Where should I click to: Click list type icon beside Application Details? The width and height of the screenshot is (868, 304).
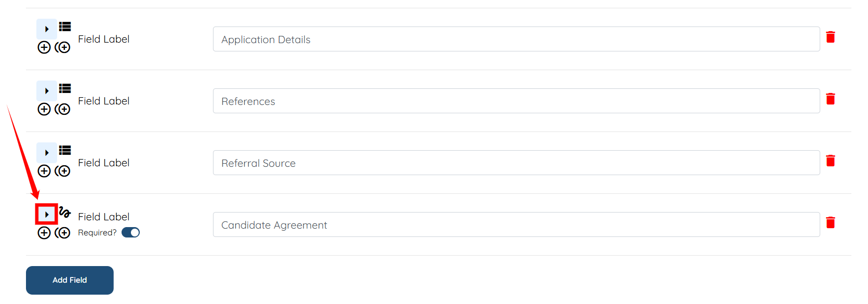pos(65,27)
